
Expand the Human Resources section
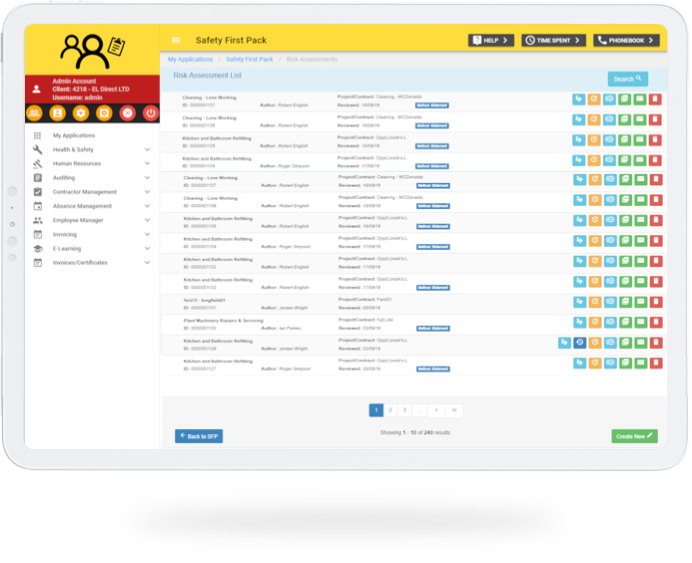(x=147, y=164)
